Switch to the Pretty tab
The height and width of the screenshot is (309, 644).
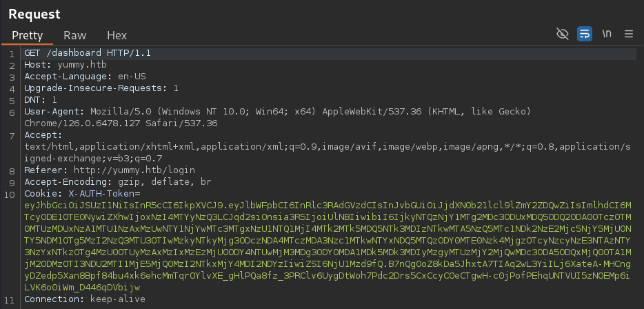[x=27, y=35]
